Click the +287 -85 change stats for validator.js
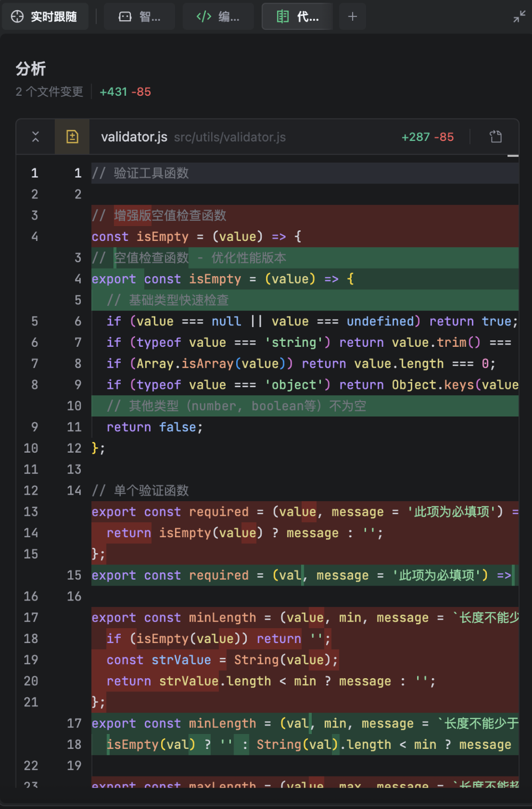532x809 pixels. coord(427,137)
